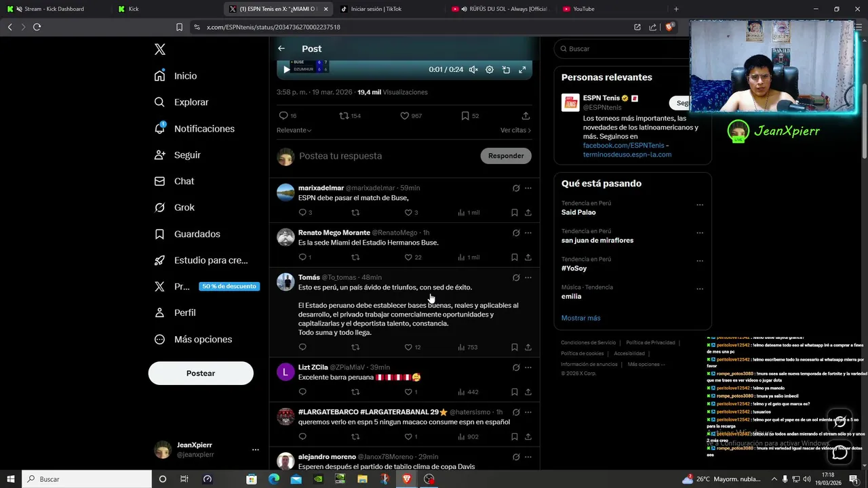This screenshot has width=868, height=488.
Task: Click Mostrar más in trends
Action: click(580, 318)
